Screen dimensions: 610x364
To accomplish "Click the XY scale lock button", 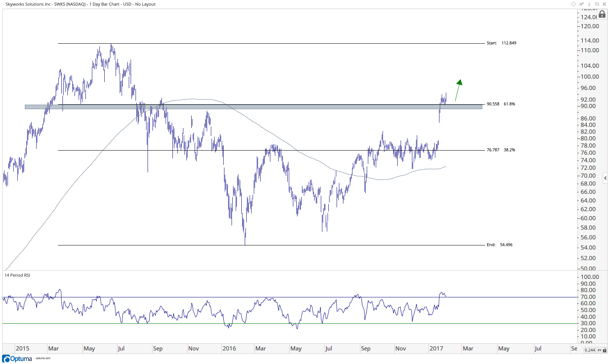I will (x=602, y=350).
